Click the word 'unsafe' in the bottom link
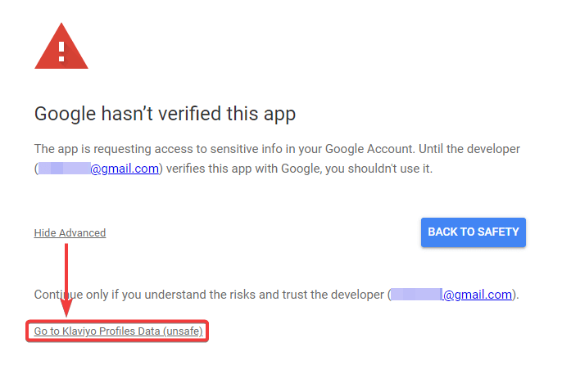 (183, 331)
